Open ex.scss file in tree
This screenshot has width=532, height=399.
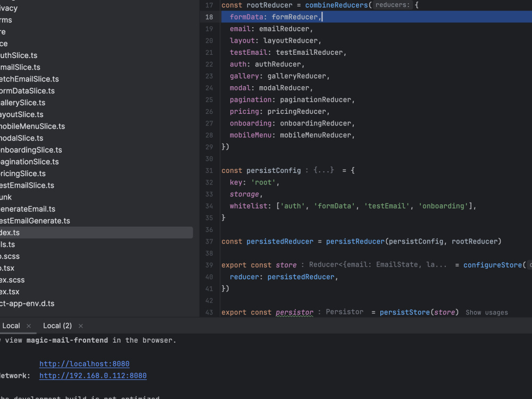click(x=12, y=280)
